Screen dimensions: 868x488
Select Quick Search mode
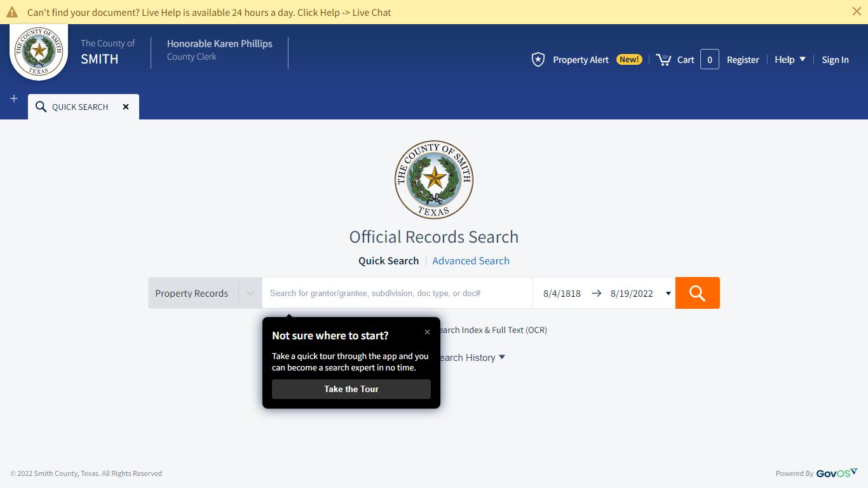click(x=388, y=261)
